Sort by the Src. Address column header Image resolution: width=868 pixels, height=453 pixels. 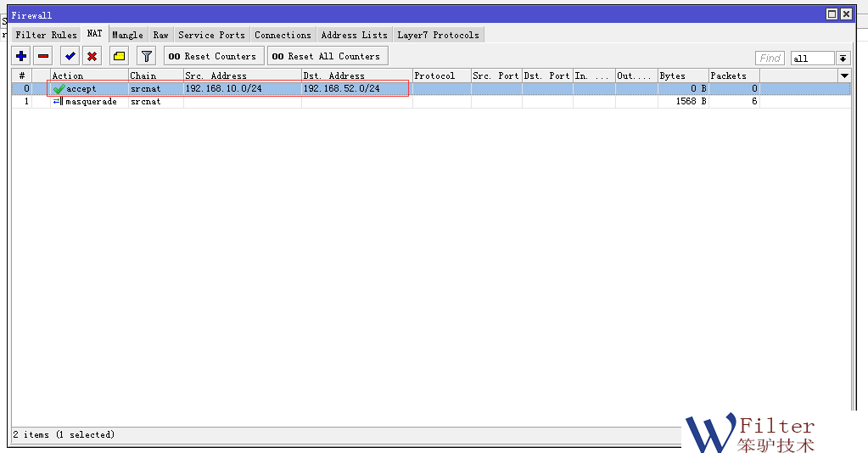(x=242, y=75)
